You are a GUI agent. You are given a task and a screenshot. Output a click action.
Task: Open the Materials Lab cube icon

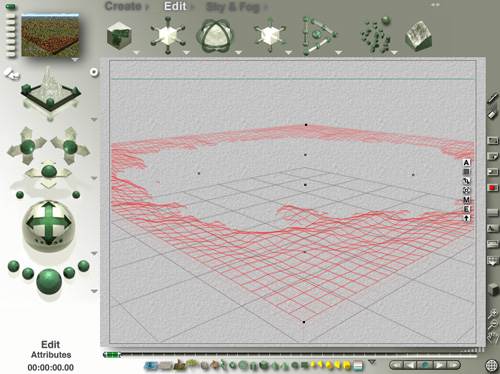click(119, 36)
